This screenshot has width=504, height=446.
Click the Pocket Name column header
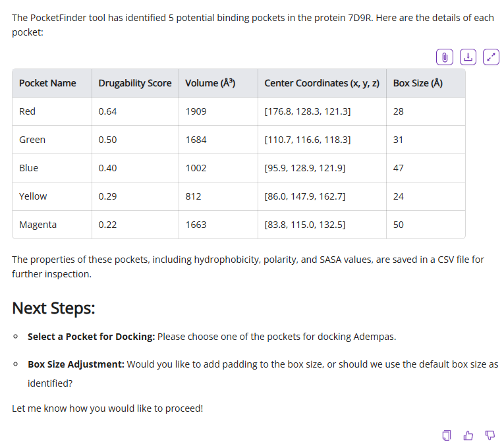[47, 83]
